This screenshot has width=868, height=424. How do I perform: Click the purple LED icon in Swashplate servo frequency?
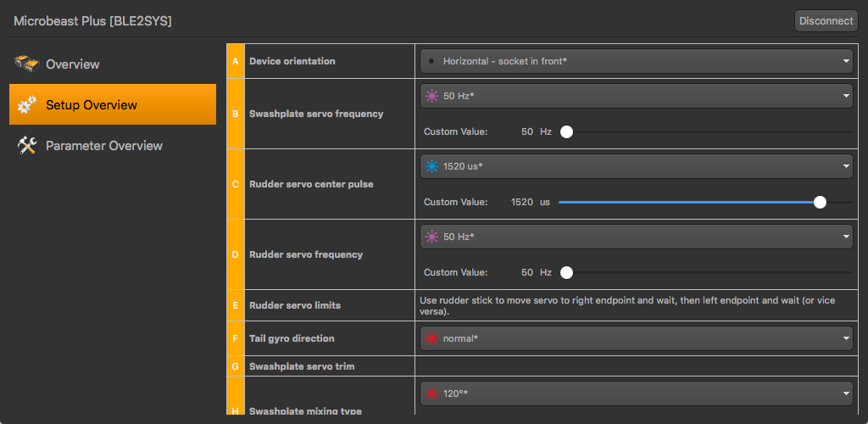[431, 96]
